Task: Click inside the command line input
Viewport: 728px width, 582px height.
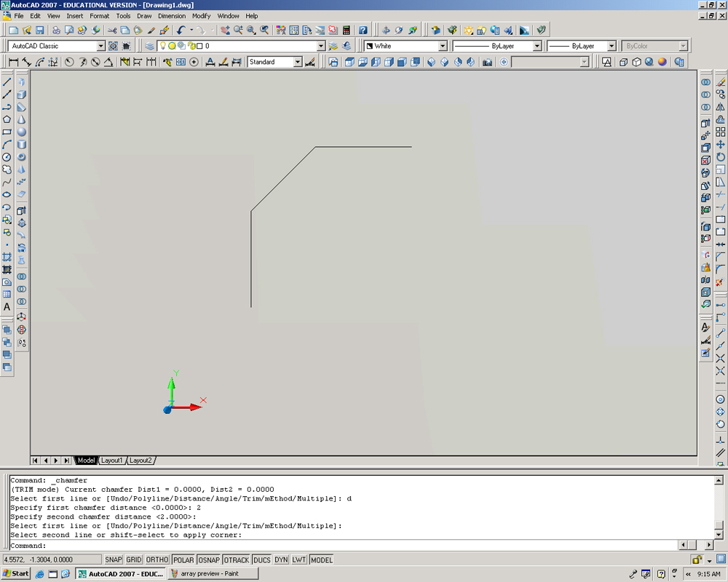Action: click(x=291, y=545)
